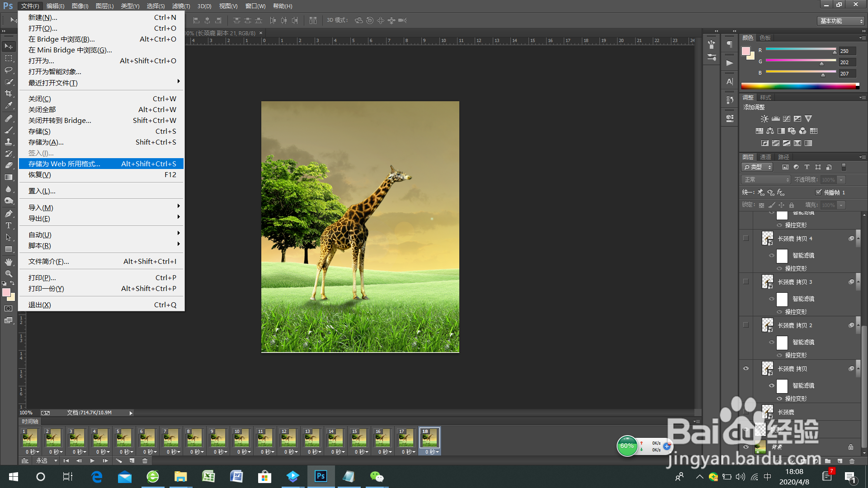Uncheck the 传播帧 1 checkbox
The height and width of the screenshot is (488, 868).
coord(818,192)
